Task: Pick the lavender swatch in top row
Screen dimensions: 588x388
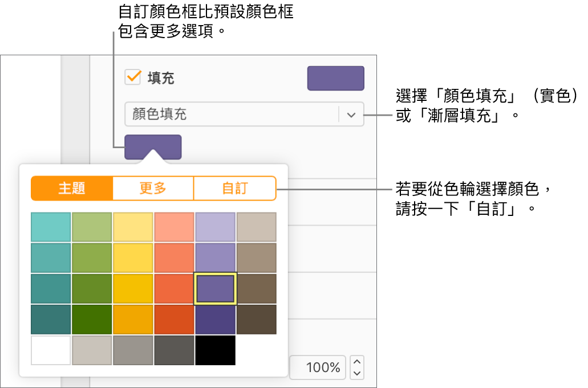Action: [215, 227]
